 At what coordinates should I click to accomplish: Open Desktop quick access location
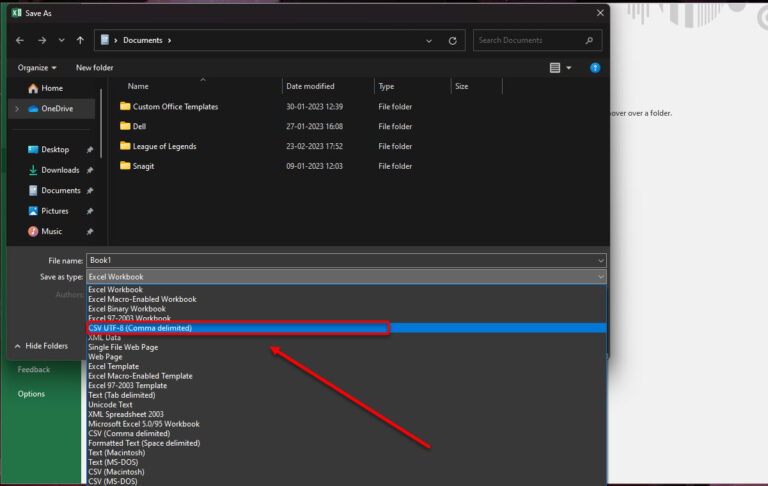(x=48, y=149)
